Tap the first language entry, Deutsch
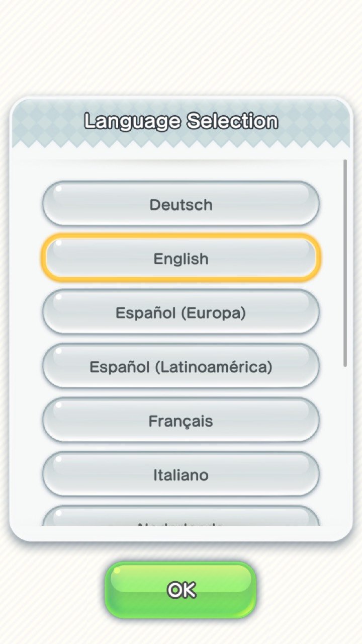Viewport: 362px width, 644px height. [180, 204]
